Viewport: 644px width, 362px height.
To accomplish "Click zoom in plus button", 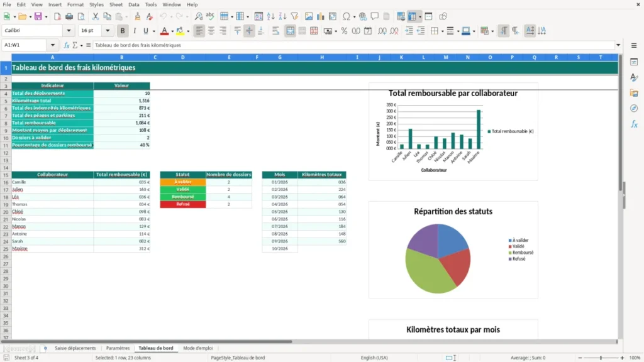I will tap(622, 358).
